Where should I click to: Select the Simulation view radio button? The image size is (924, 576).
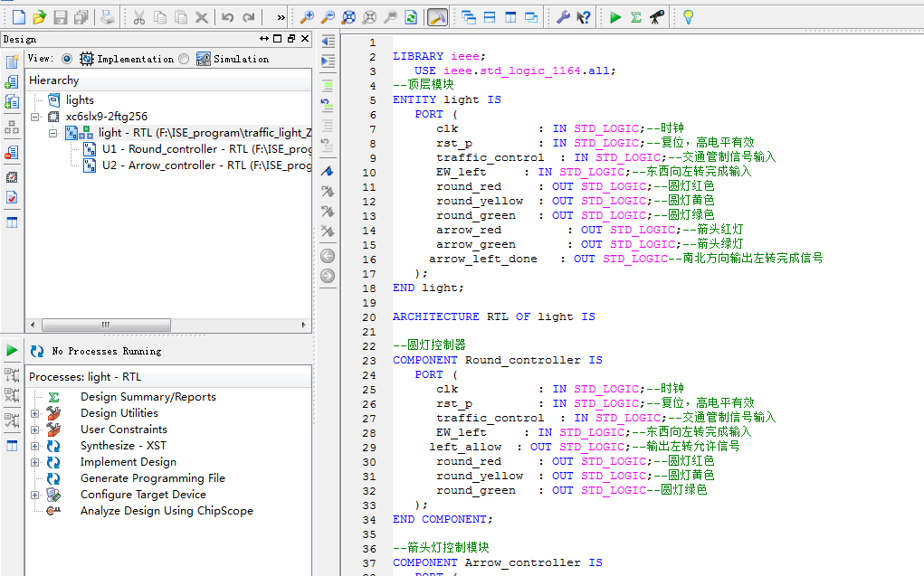[x=185, y=59]
